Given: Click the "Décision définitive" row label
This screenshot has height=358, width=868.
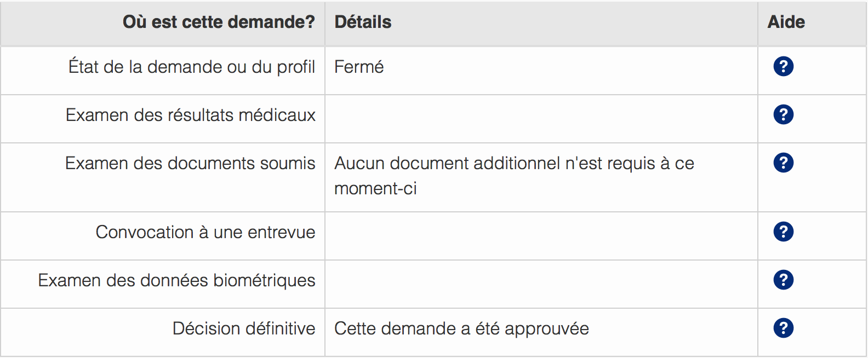Looking at the screenshot, I should [243, 329].
